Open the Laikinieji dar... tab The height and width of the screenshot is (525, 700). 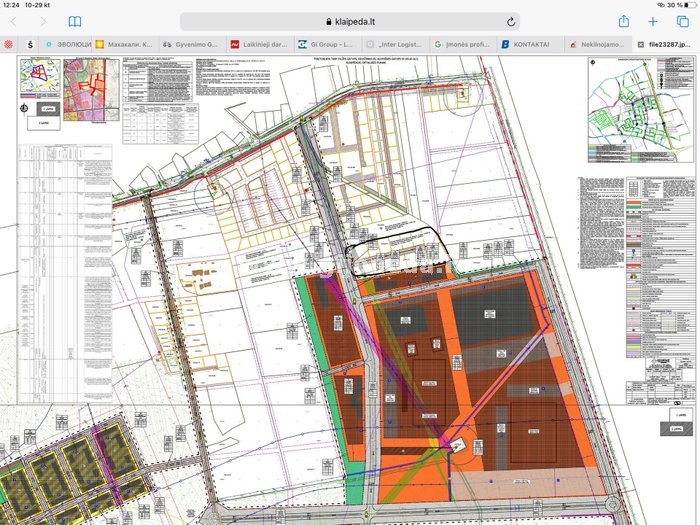259,44
